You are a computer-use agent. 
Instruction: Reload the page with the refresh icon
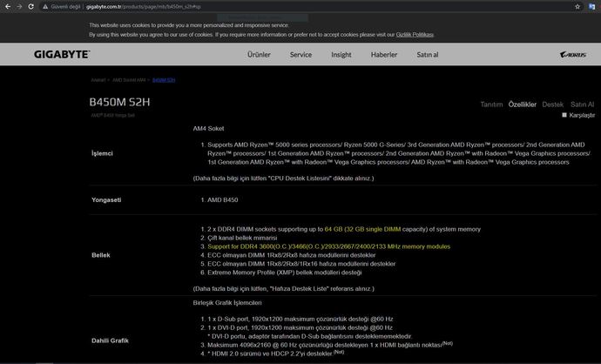(x=31, y=6)
